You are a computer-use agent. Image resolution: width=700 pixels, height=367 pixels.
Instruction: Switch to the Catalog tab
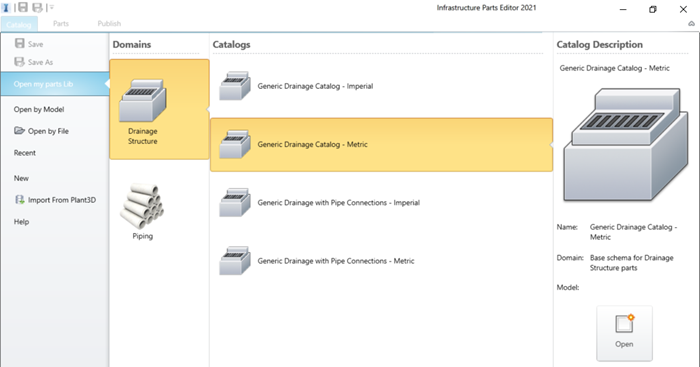point(19,24)
